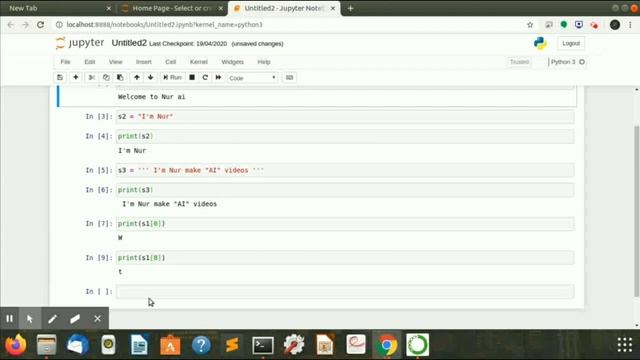This screenshot has width=640, height=360.
Task: Open the Insert menu
Action: [x=144, y=62]
